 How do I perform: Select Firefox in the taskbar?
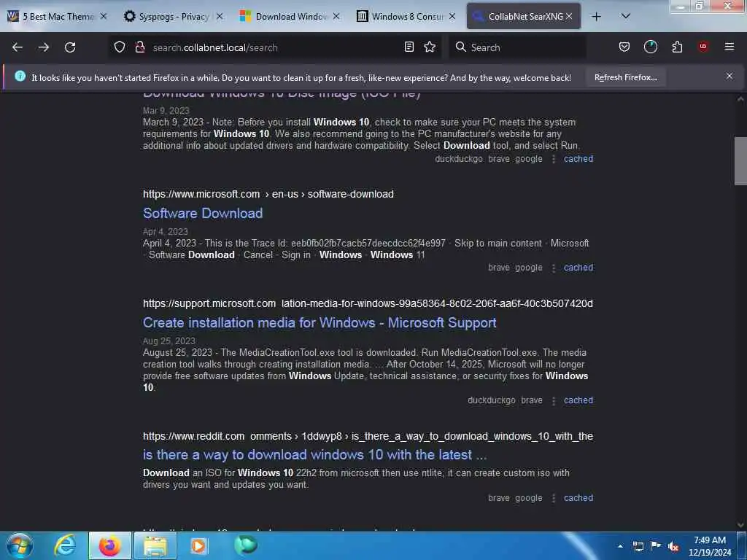point(110,545)
